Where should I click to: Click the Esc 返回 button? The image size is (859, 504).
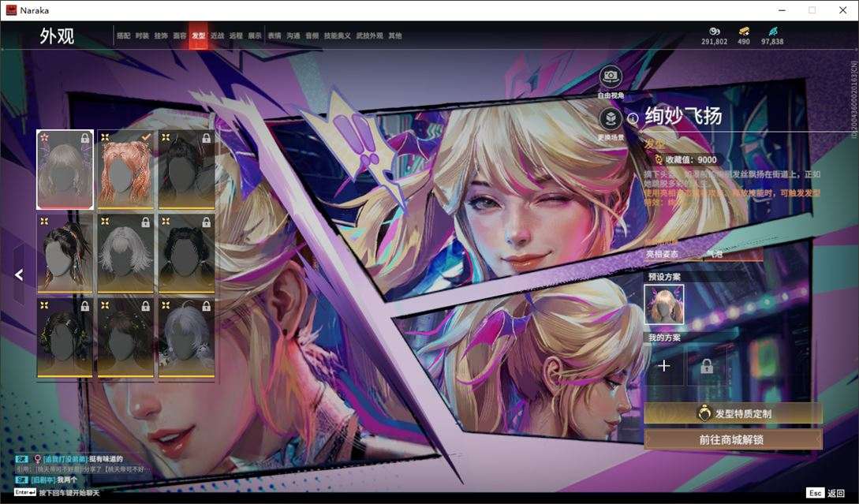coord(826,493)
